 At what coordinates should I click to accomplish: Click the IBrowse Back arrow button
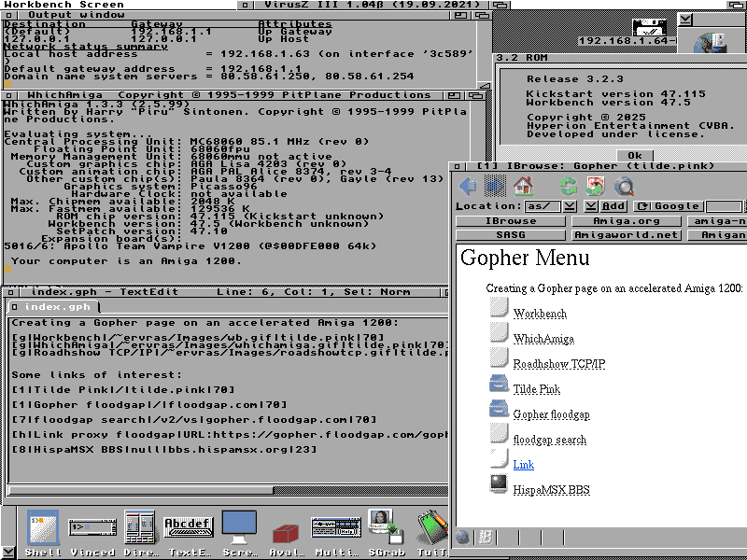coord(469,186)
